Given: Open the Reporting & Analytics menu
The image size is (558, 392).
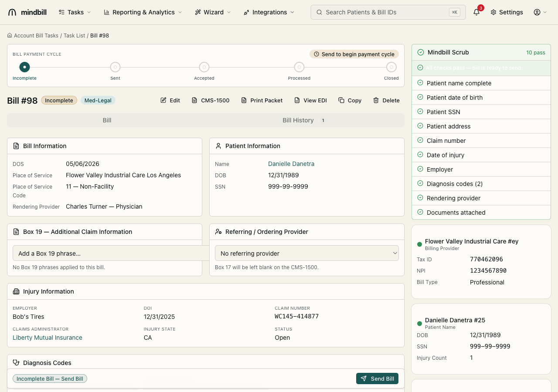Looking at the screenshot, I should [x=143, y=12].
